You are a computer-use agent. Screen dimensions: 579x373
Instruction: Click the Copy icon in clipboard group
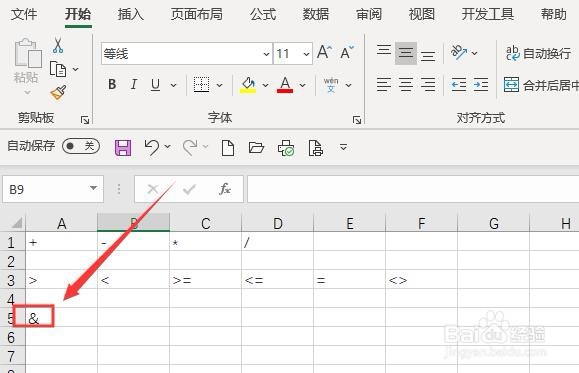(x=58, y=69)
